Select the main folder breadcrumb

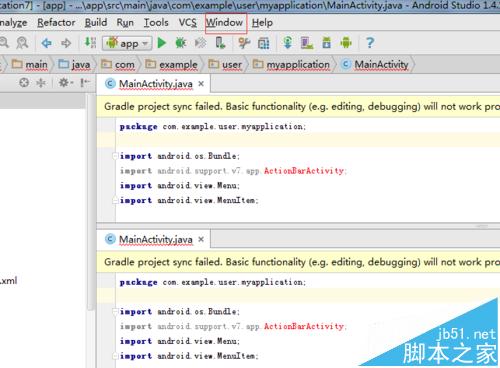pos(30,64)
